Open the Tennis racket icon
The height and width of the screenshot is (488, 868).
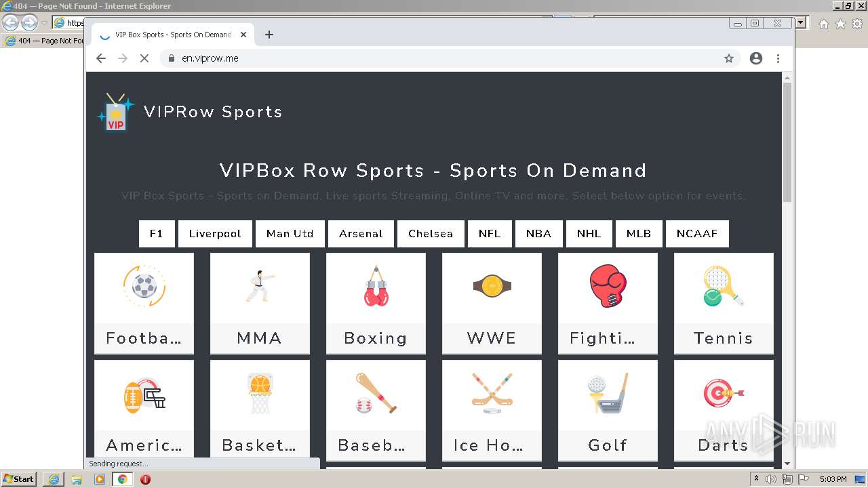tap(723, 286)
